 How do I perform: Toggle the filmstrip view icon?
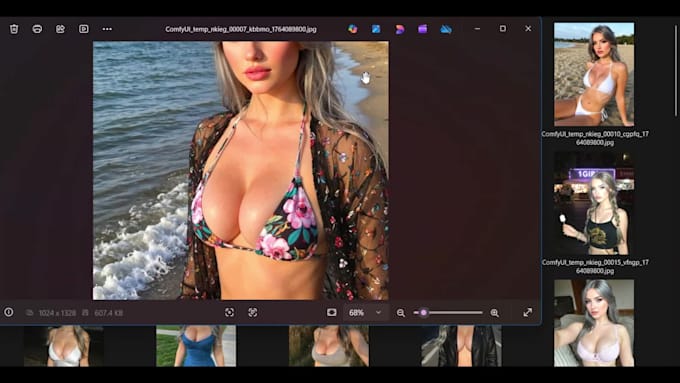[332, 312]
